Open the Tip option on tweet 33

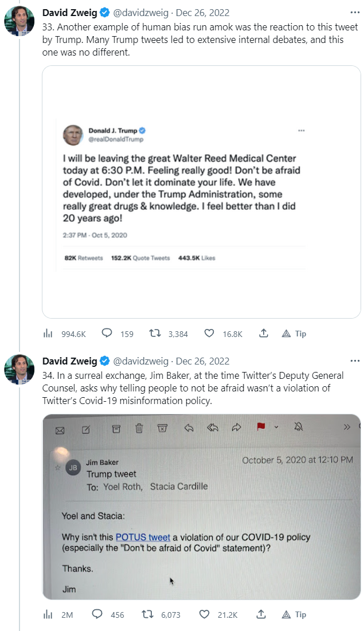[x=295, y=334]
